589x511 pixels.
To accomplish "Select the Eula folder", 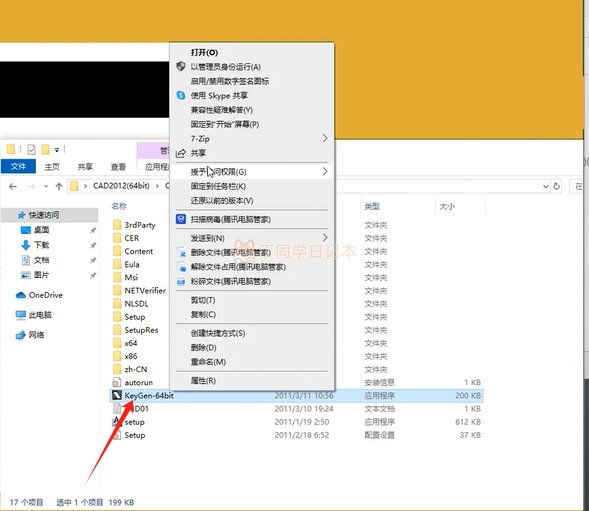I will coord(132,264).
